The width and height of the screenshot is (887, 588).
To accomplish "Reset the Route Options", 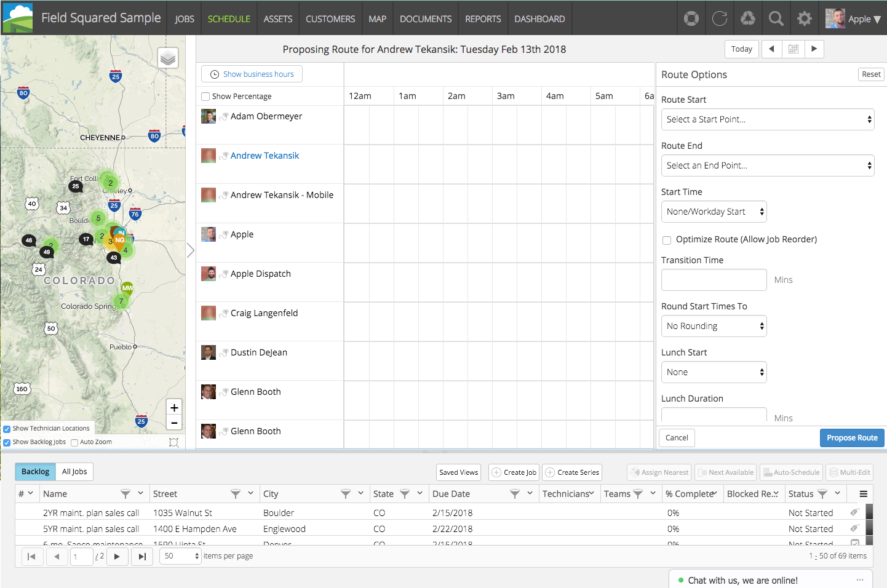I will 871,74.
